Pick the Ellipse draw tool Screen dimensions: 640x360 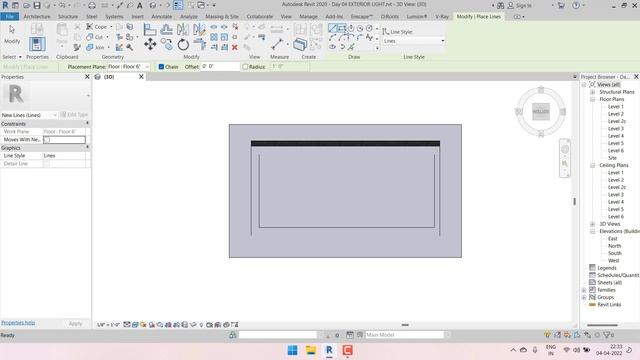tap(333, 47)
